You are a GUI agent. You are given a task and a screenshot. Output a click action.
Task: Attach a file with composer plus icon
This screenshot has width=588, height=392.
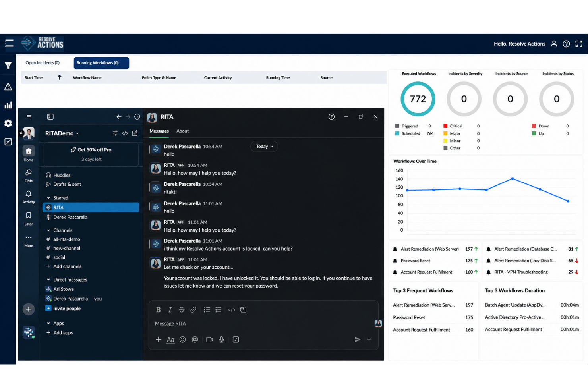point(158,340)
